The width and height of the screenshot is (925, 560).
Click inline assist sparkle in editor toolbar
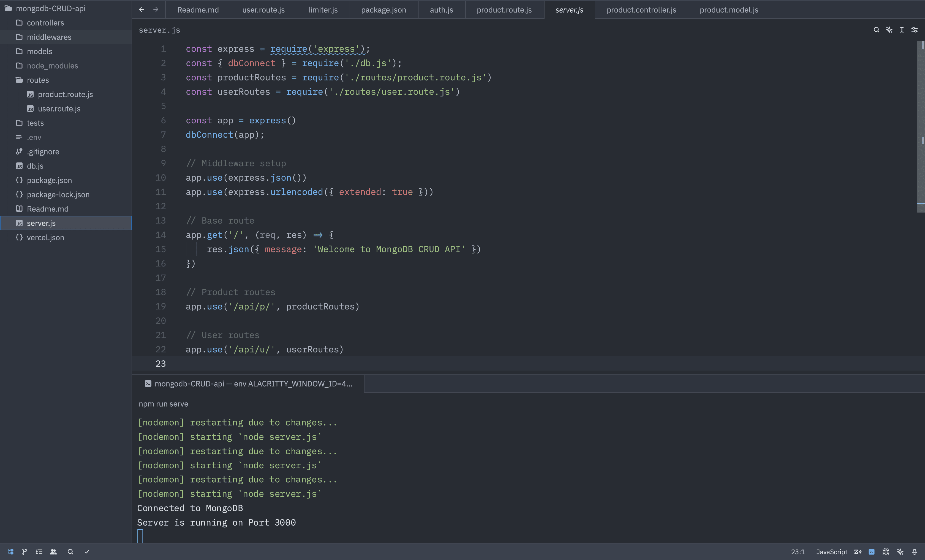889,30
